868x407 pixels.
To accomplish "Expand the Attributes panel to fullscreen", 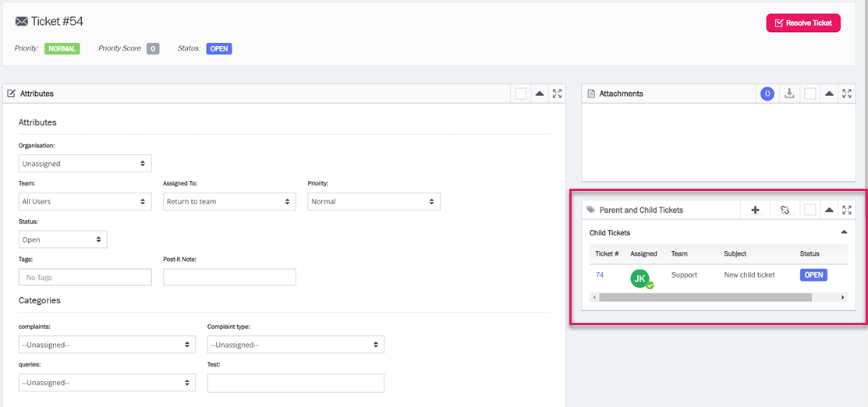I will (x=557, y=94).
